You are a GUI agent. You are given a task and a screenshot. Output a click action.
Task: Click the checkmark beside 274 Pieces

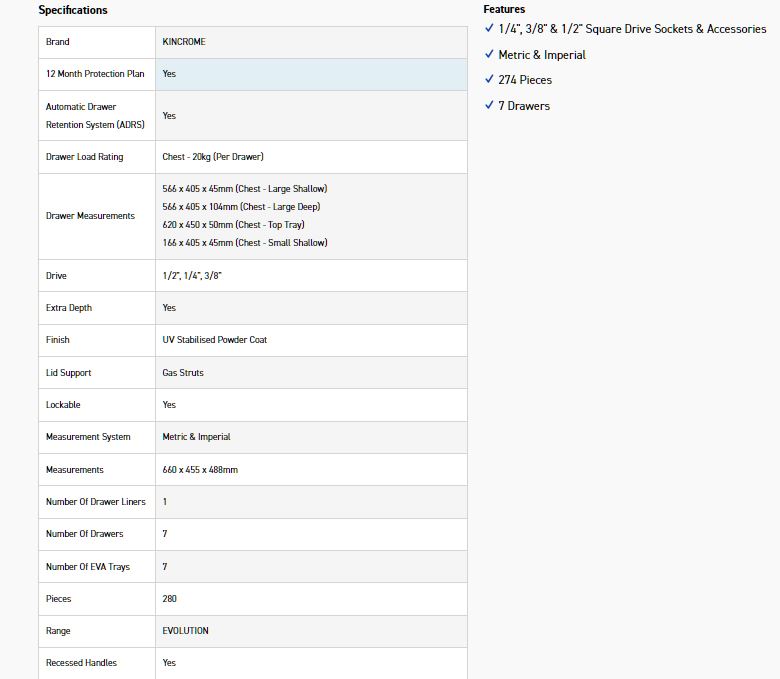coord(489,80)
